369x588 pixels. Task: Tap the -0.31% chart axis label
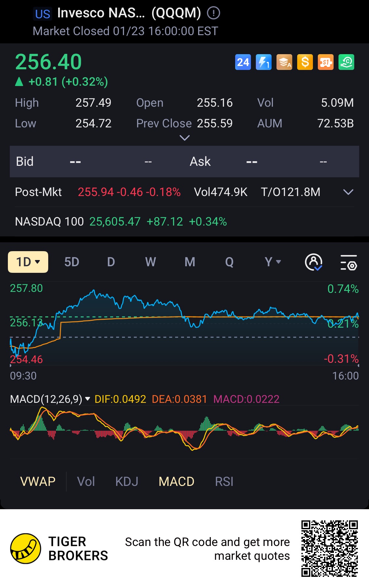tap(341, 359)
